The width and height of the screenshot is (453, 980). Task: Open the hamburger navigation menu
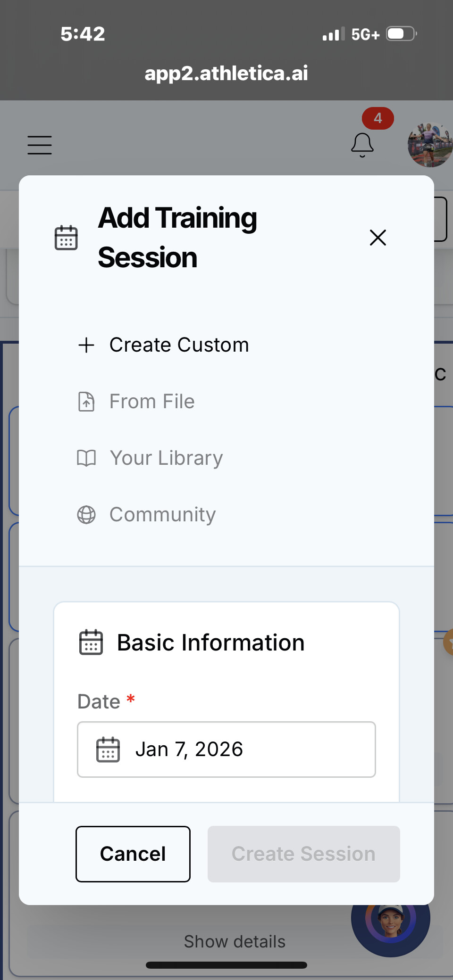point(40,145)
